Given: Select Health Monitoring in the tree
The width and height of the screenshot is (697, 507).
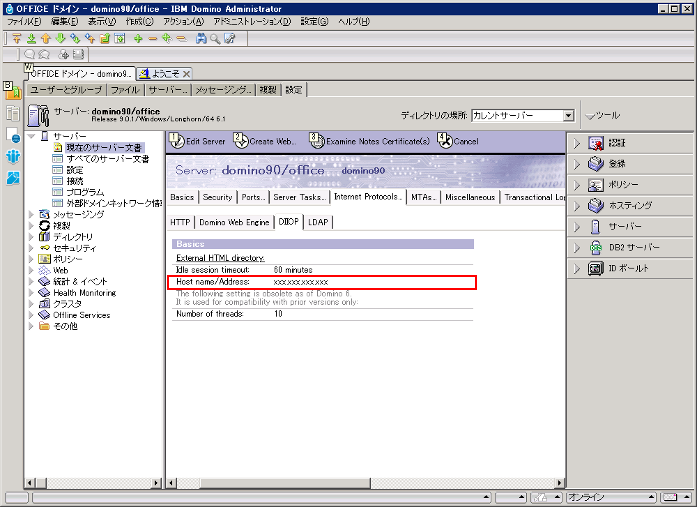Looking at the screenshot, I should click(84, 293).
